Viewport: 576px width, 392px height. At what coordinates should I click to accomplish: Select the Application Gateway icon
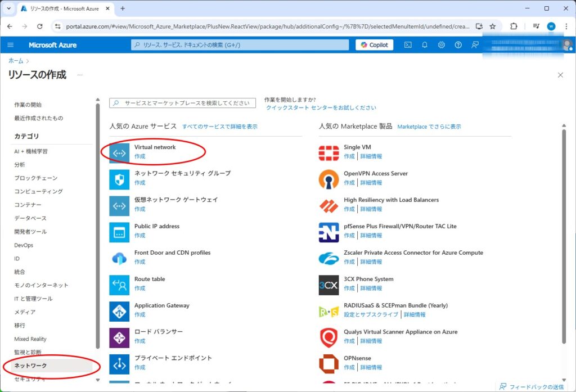coord(119,312)
